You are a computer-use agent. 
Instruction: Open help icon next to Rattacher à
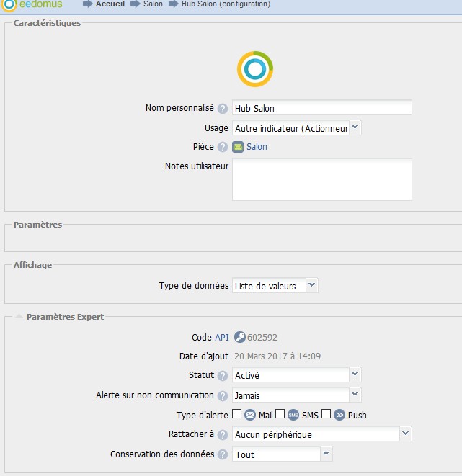[222, 435]
